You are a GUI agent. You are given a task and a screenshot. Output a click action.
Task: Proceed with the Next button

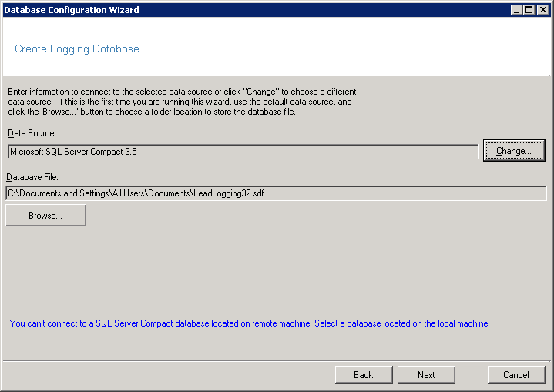click(426, 374)
